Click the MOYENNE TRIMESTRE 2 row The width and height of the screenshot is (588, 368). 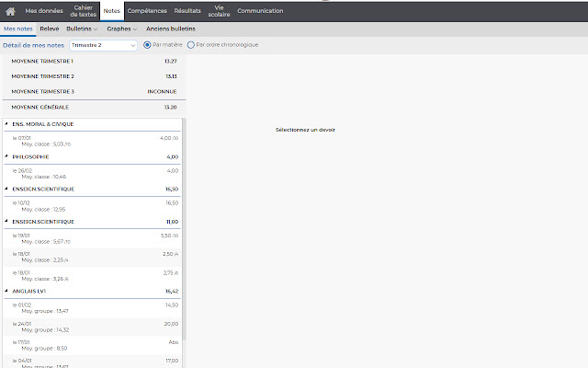[x=94, y=76]
